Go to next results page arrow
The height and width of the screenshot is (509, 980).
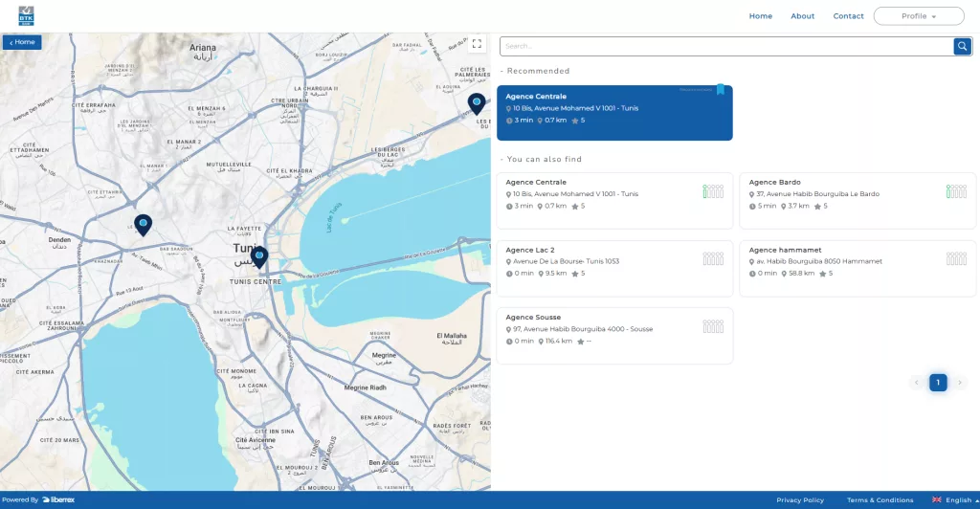tap(959, 382)
